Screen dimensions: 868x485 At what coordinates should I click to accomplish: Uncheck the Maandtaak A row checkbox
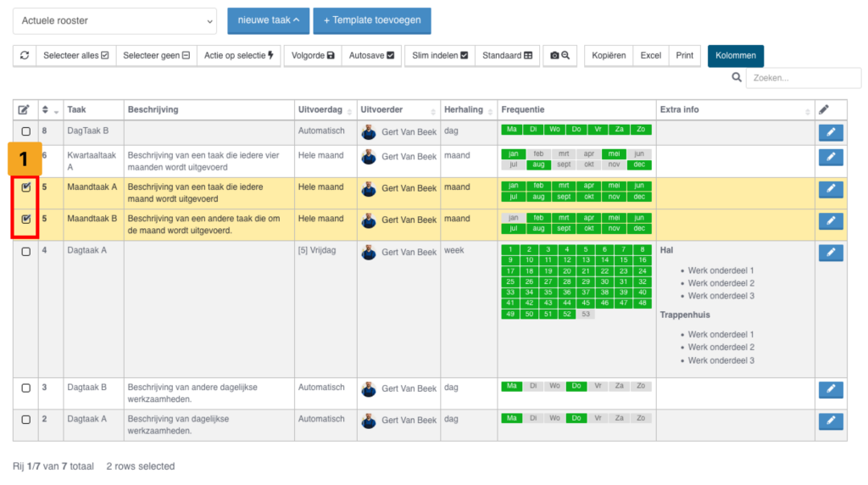click(x=25, y=187)
